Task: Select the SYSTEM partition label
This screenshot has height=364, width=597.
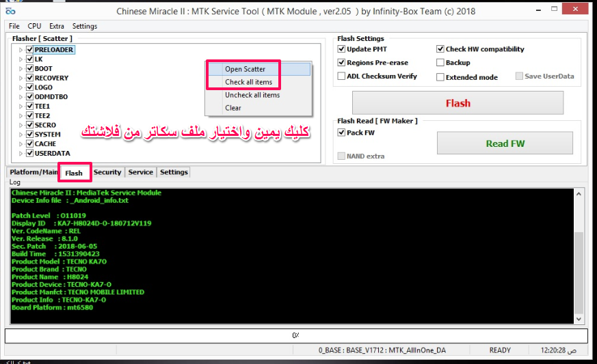Action: [48, 135]
